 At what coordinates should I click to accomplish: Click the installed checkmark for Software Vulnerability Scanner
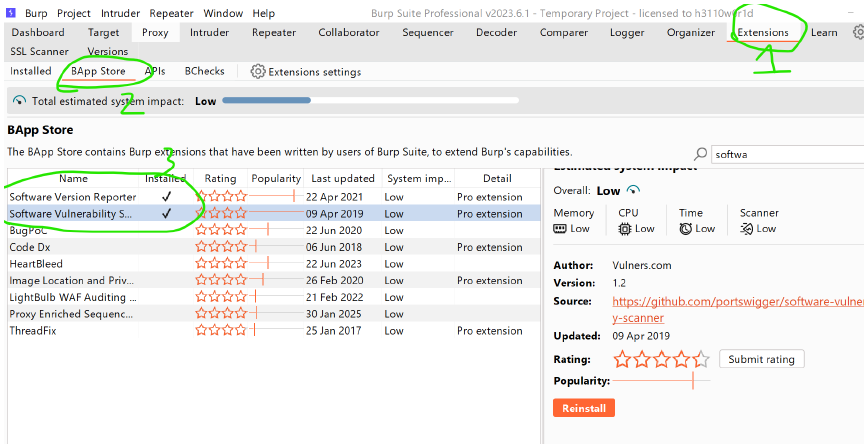[166, 213]
